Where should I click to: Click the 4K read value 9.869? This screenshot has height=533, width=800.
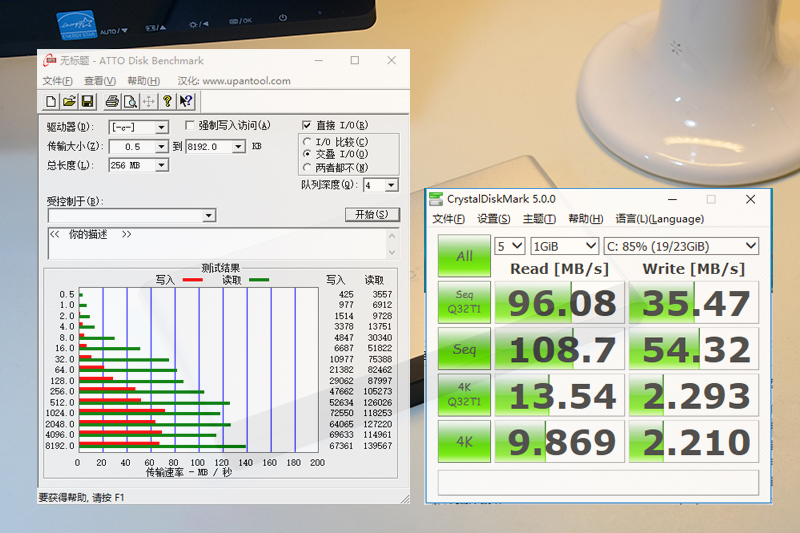pos(560,442)
